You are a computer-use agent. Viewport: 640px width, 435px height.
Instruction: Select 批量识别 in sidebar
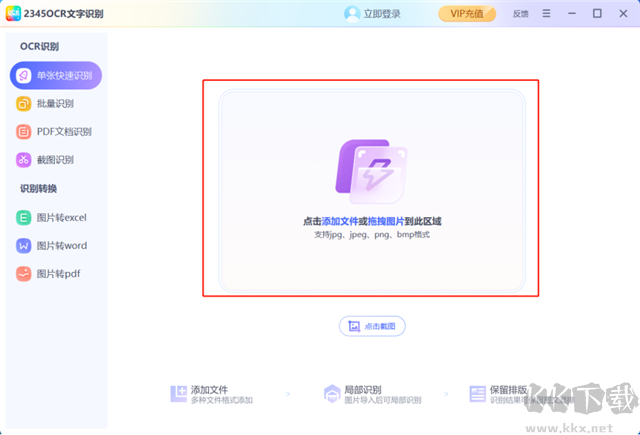(56, 104)
